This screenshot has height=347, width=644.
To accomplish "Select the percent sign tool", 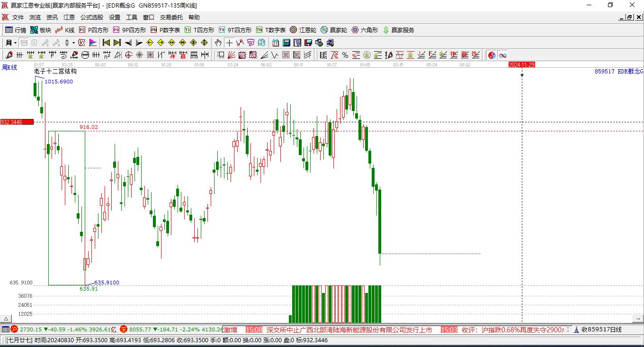I will point(345,55).
